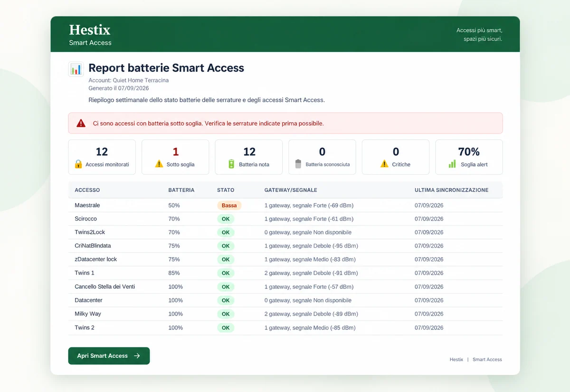Click the 85% battery value for Twins 1
Image resolution: width=570 pixels, height=392 pixels.
coord(174,273)
